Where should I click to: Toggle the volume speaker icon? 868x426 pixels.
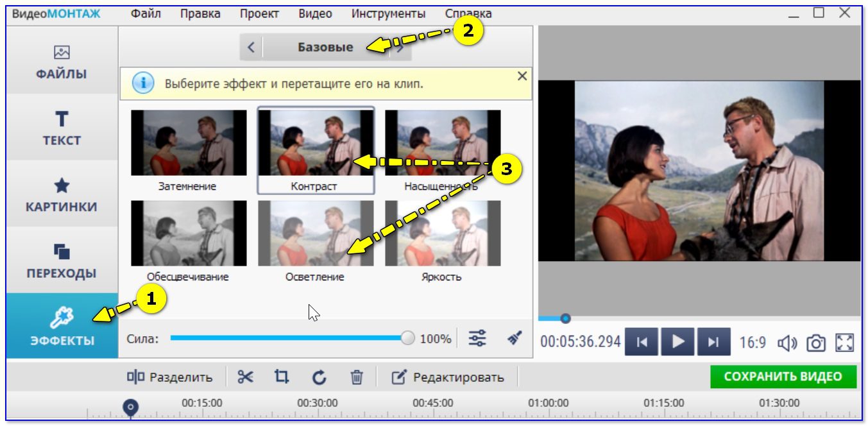point(787,343)
